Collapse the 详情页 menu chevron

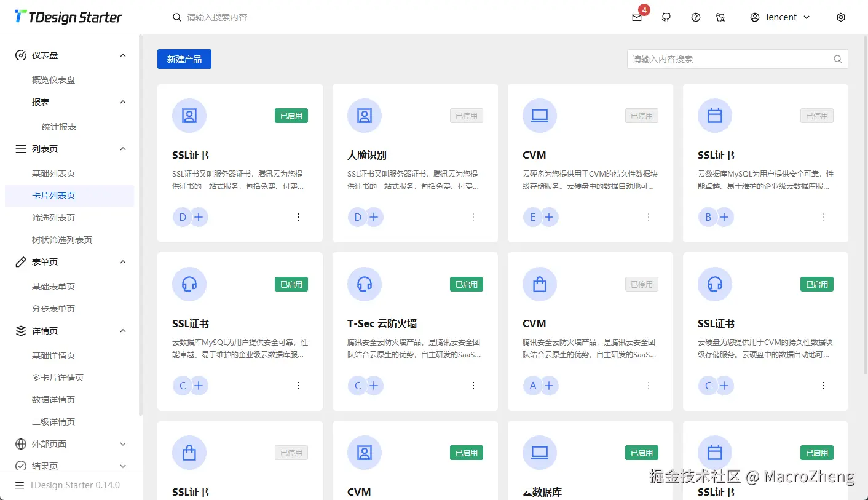(123, 331)
